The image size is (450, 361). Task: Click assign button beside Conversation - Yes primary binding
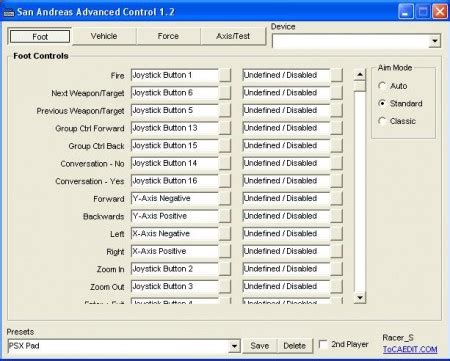(225, 181)
